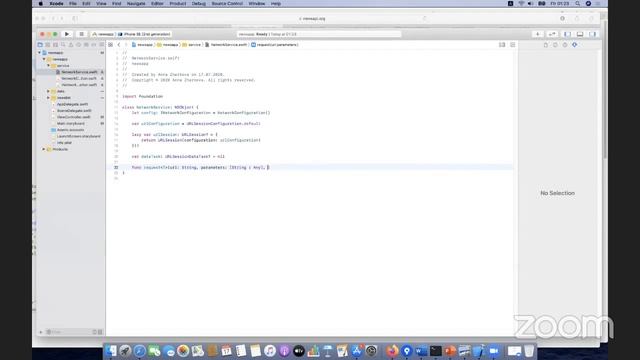The width and height of the screenshot is (640, 360).
Task: Open the Issue navigator warning tab
Action: [71, 44]
